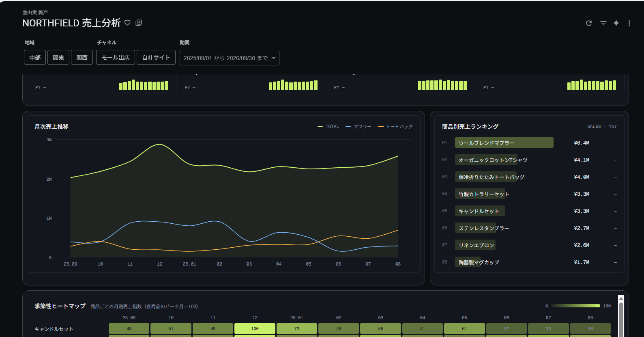The width and height of the screenshot is (644, 337).
Task: Click the sparkle AI assistant icon
Action: (x=616, y=23)
